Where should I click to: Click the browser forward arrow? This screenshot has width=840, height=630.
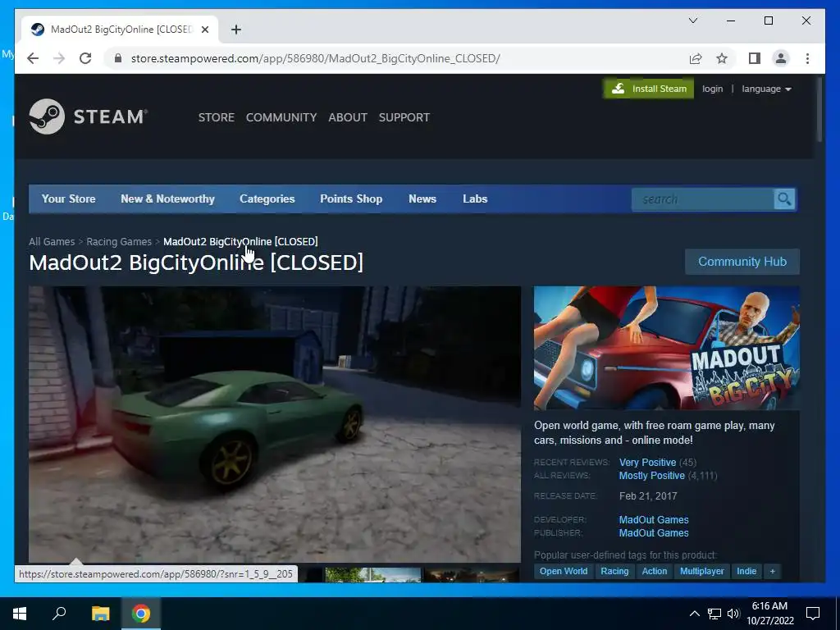coord(59,58)
